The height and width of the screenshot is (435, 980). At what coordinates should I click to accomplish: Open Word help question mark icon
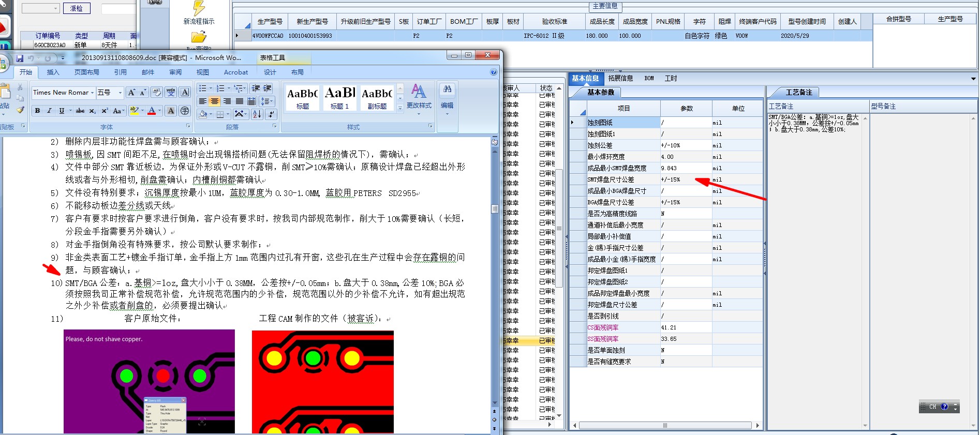(494, 72)
